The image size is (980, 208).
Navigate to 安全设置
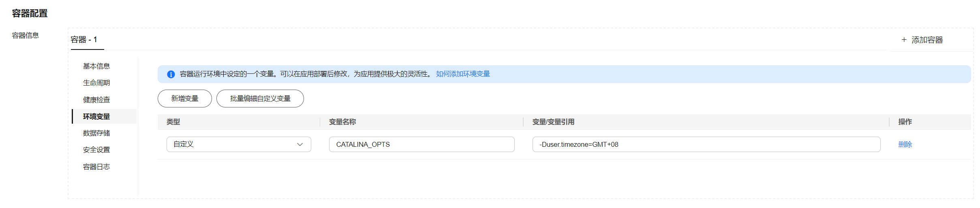point(96,150)
